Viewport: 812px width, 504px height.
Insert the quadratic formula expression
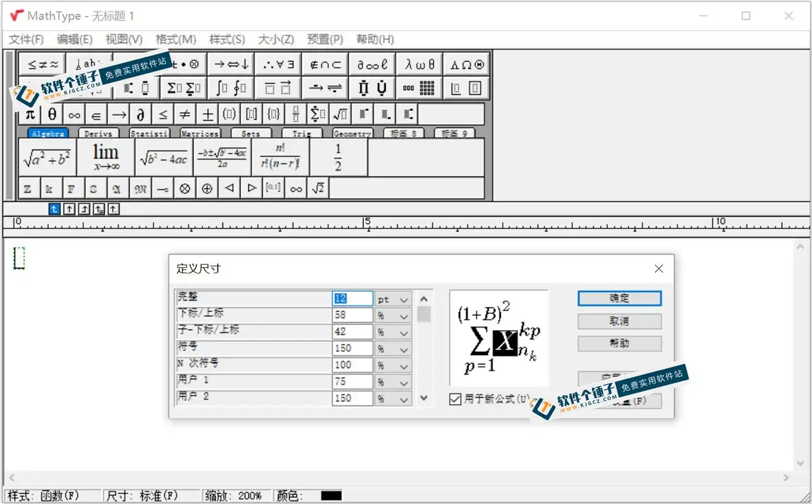(223, 158)
